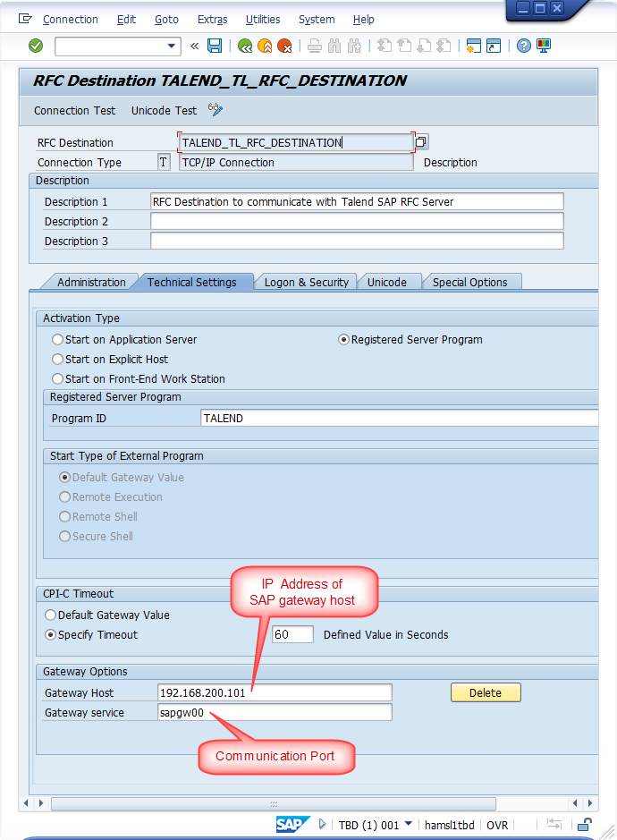617x840 pixels.
Task: Click the Next Page icon
Action: 424,47
